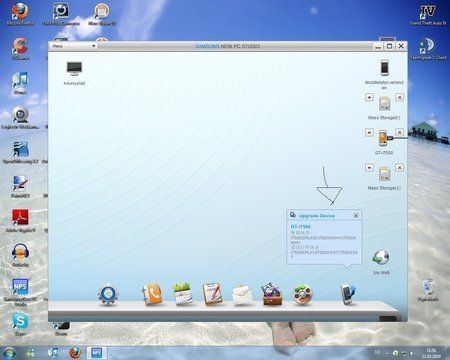450x360 pixels.
Task: Open the memo notepad with pencil icon
Action: pyautogui.click(x=212, y=293)
